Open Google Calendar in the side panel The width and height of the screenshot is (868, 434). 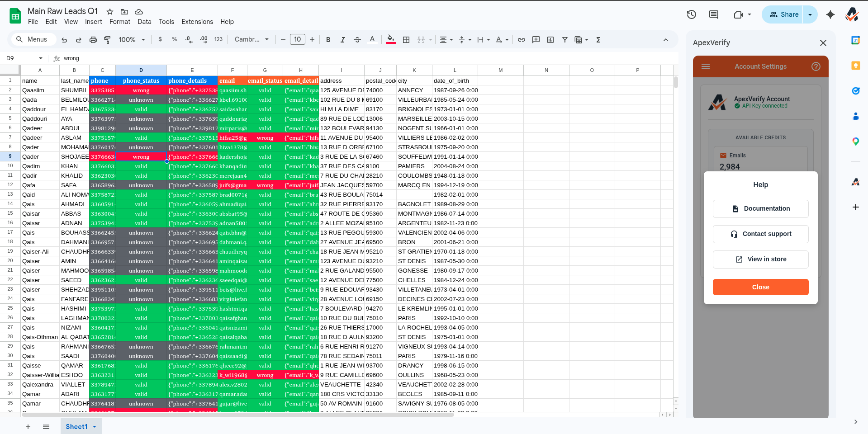[855, 40]
